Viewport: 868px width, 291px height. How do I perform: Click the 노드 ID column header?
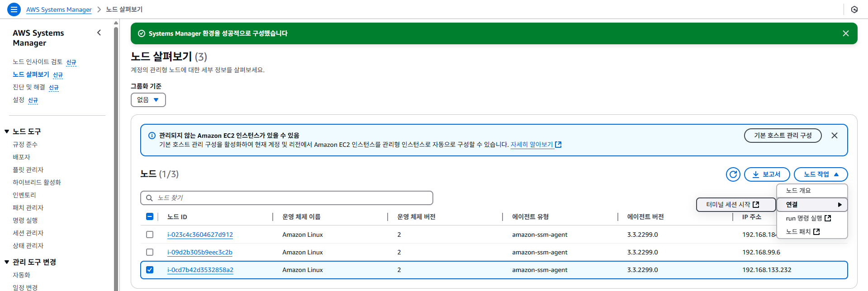[x=177, y=217]
